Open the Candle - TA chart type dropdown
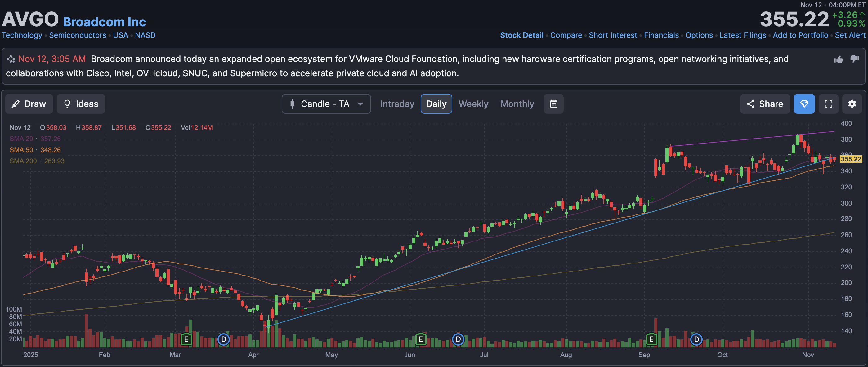This screenshot has height=367, width=868. [x=326, y=104]
